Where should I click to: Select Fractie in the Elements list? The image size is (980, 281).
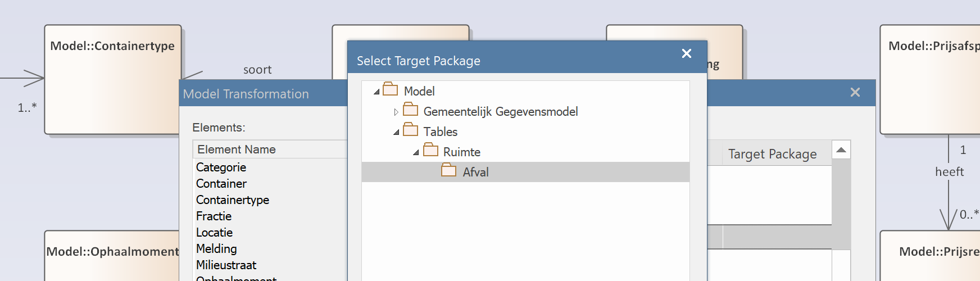(x=214, y=216)
